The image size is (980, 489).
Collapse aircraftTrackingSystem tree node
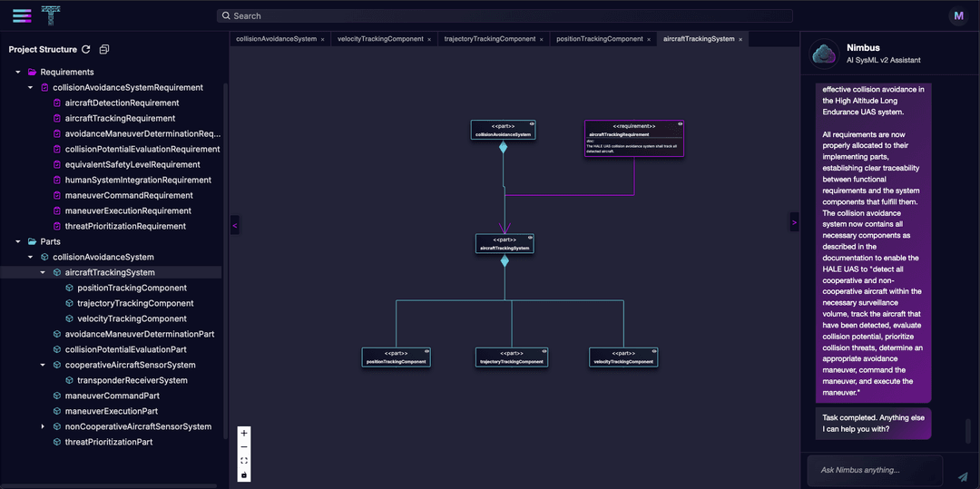click(43, 272)
